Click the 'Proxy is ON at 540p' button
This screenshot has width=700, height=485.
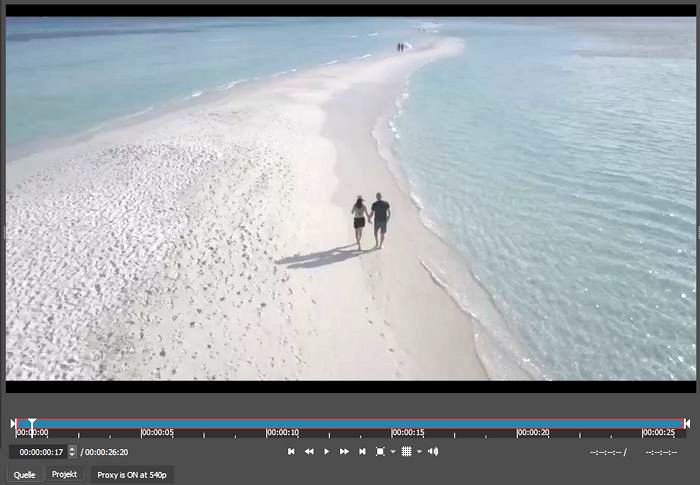(x=132, y=475)
